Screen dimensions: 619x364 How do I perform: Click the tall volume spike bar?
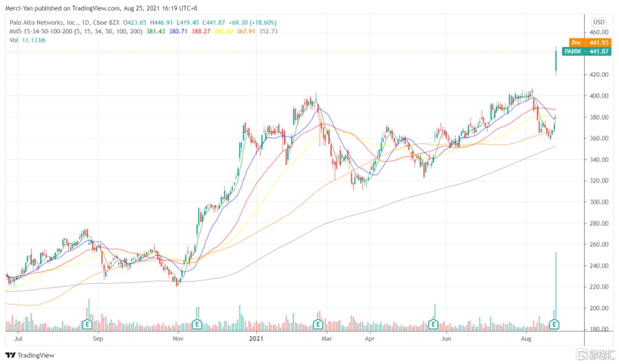555,287
